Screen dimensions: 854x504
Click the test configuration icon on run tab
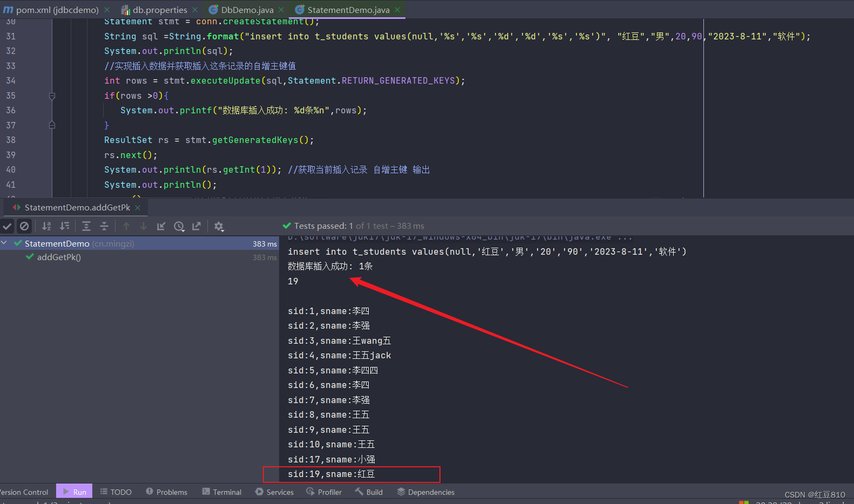pyautogui.click(x=17, y=208)
